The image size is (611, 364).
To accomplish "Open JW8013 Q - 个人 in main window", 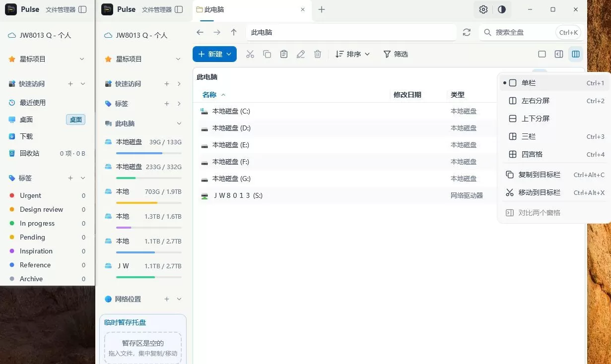I will [x=143, y=35].
